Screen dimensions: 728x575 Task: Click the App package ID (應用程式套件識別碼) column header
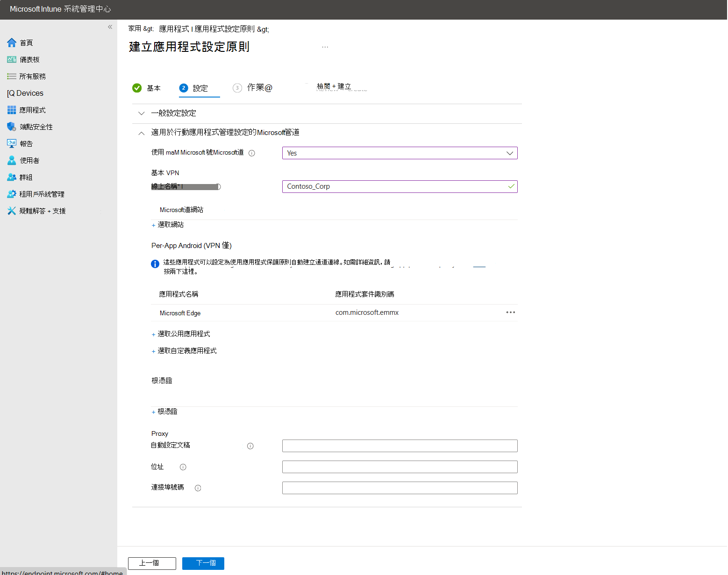(x=364, y=294)
